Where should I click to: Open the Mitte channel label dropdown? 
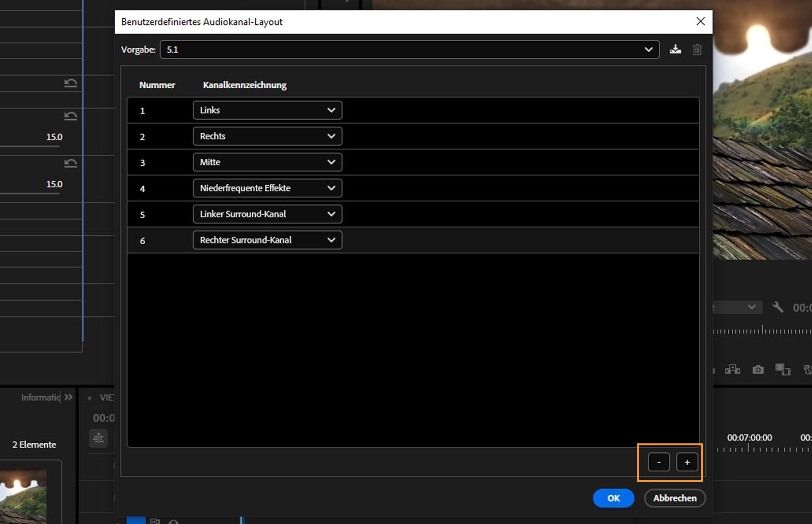(267, 162)
